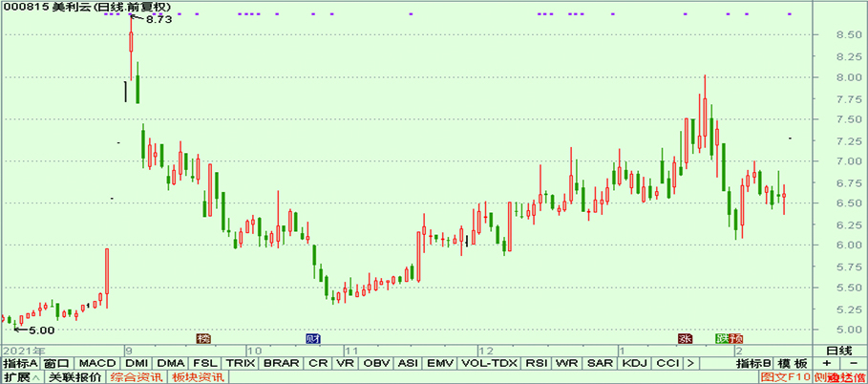Viewport: 868px width, 384px height.
Task: Click the 预 forecast marker icon
Action: (x=735, y=338)
